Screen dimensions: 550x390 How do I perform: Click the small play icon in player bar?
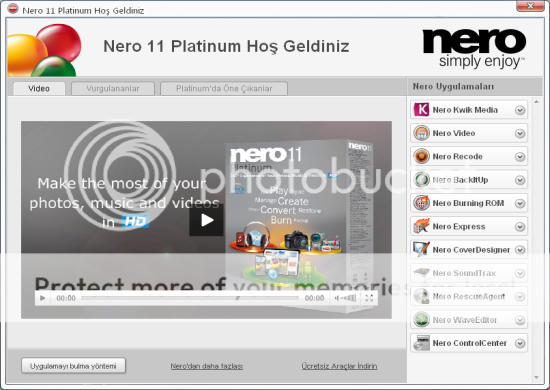(x=43, y=298)
